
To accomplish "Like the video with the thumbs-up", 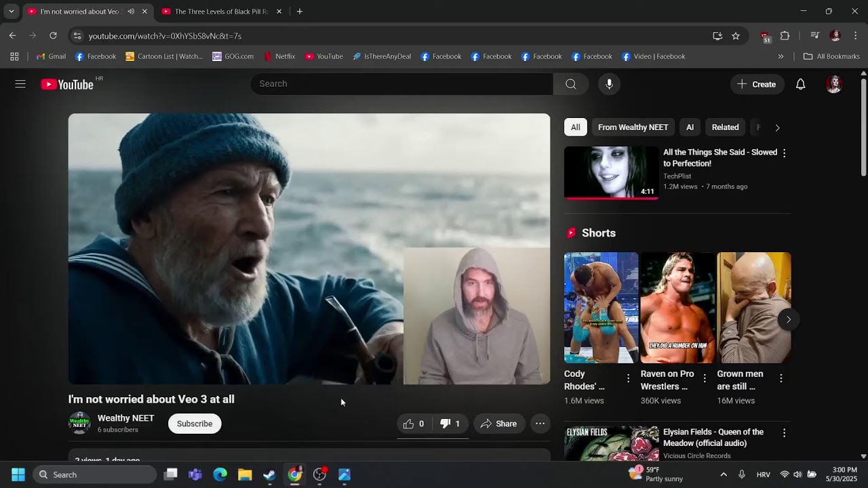I will pyautogui.click(x=414, y=424).
